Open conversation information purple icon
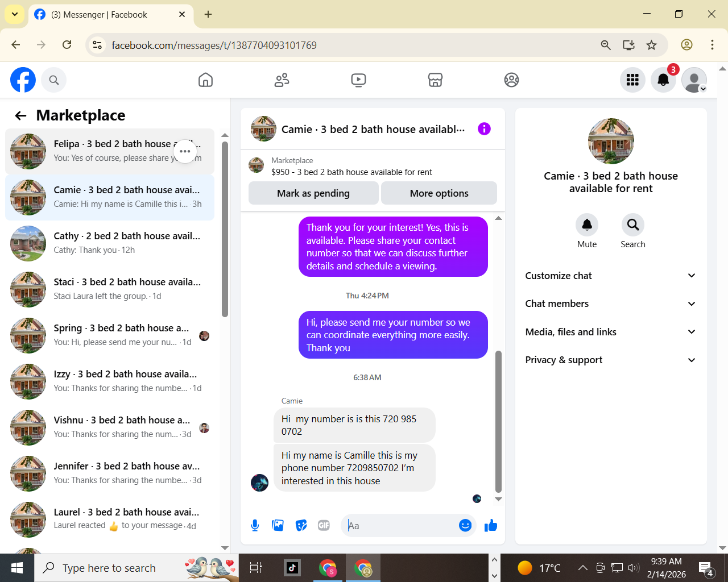This screenshot has height=582, width=728. pyautogui.click(x=484, y=129)
